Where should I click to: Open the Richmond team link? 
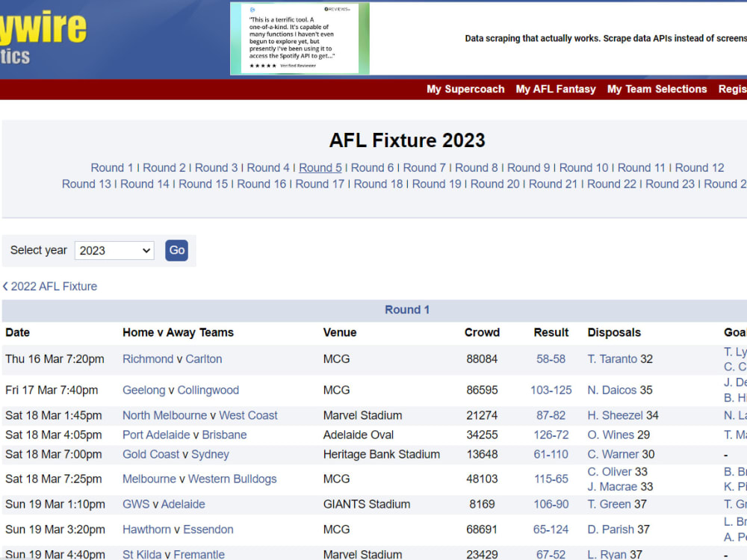pyautogui.click(x=148, y=359)
